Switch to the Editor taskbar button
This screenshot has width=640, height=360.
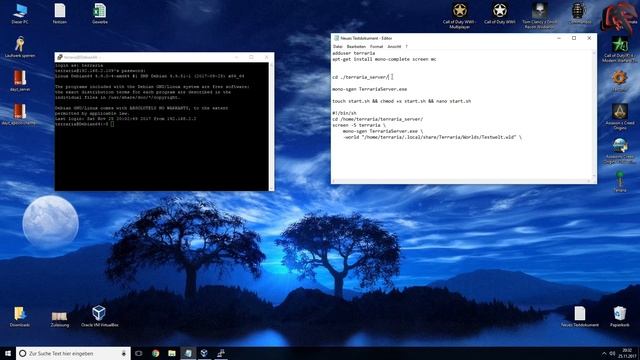tap(188, 353)
